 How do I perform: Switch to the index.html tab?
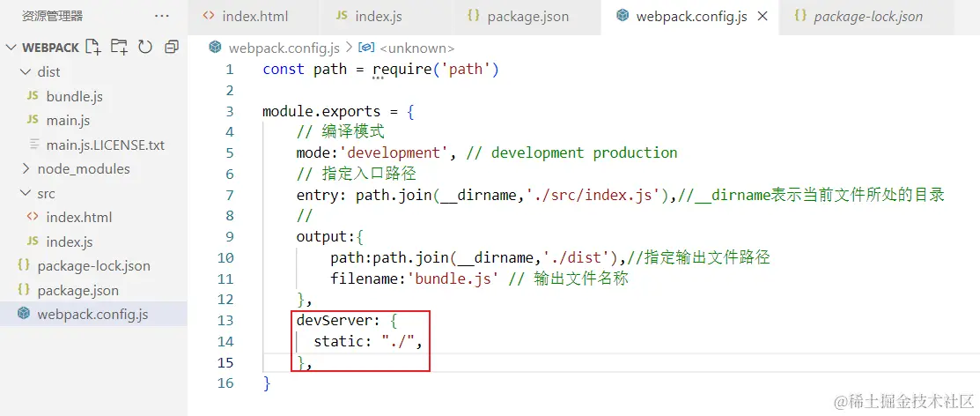[x=254, y=17]
